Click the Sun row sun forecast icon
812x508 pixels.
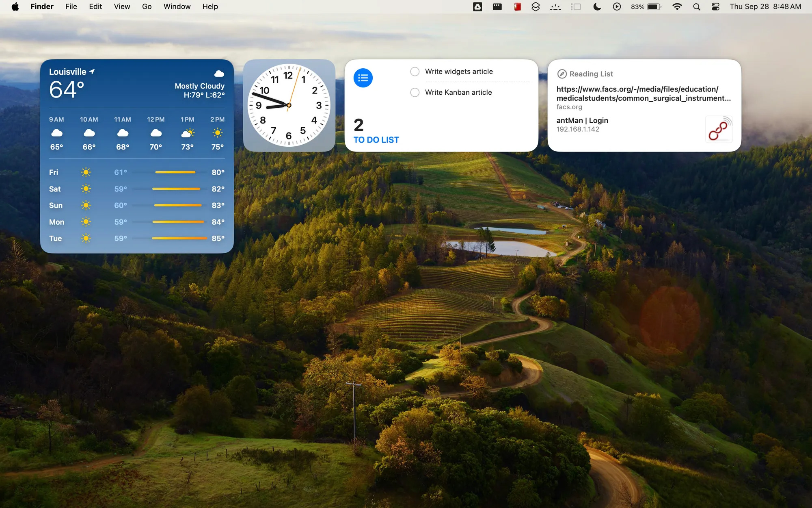pos(86,205)
